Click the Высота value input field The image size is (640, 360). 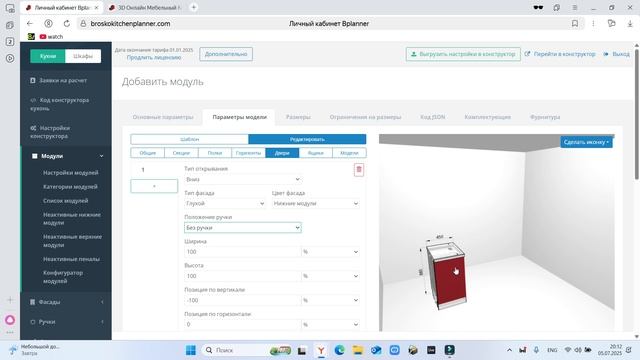pyautogui.click(x=242, y=276)
